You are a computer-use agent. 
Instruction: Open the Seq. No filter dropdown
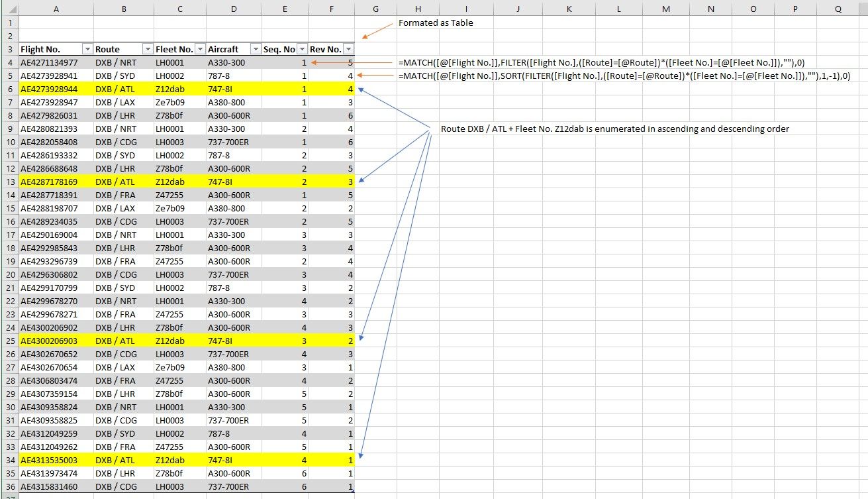pos(302,50)
